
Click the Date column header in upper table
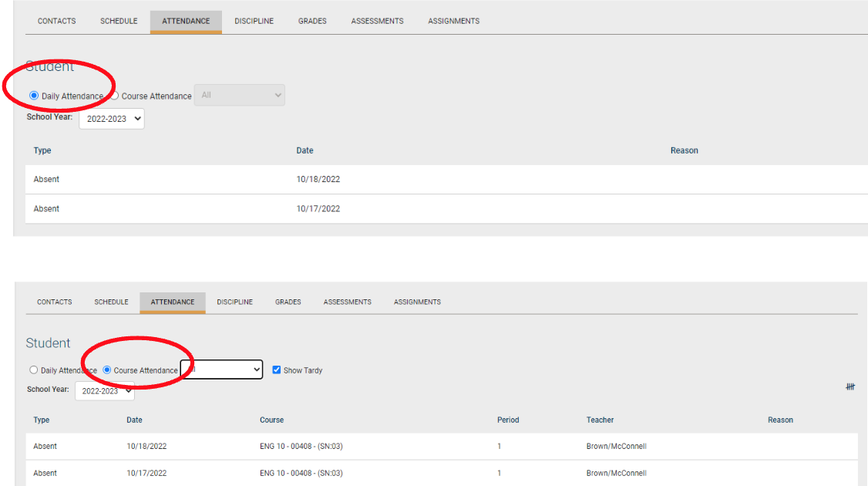pyautogui.click(x=304, y=150)
